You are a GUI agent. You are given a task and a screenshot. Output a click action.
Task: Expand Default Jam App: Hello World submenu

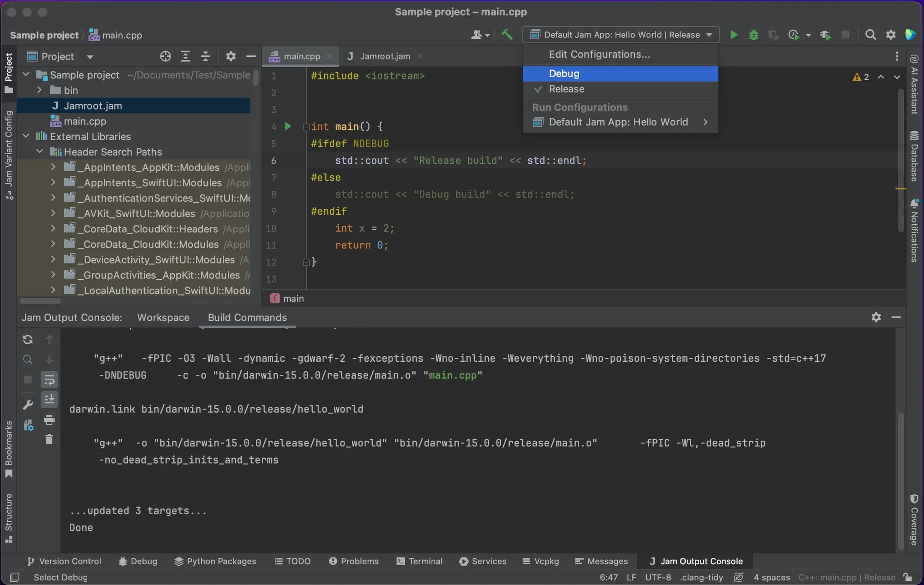[x=620, y=122]
